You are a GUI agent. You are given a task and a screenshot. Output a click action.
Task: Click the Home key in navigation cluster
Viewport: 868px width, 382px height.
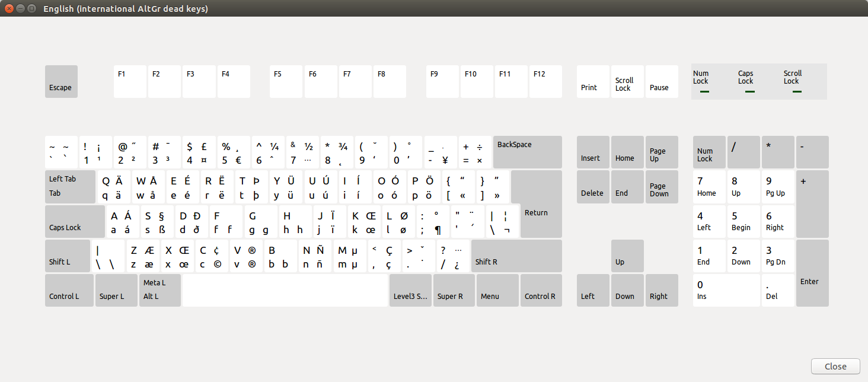tap(627, 152)
